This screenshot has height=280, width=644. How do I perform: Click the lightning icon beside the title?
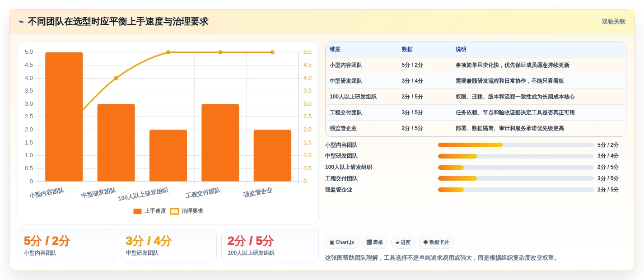21,22
